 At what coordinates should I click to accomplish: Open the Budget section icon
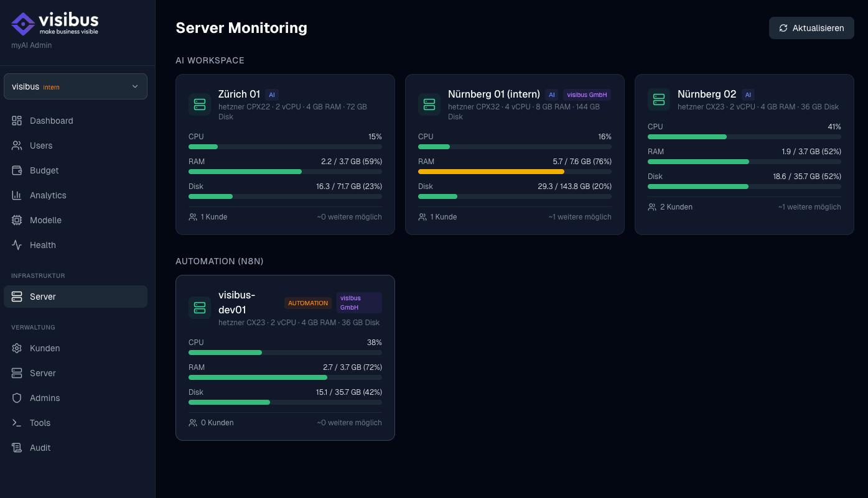pos(17,170)
